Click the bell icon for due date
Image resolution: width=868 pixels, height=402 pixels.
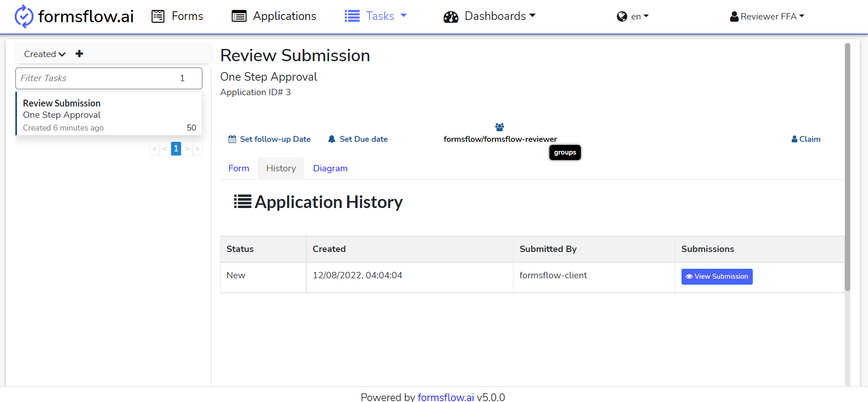(x=332, y=139)
